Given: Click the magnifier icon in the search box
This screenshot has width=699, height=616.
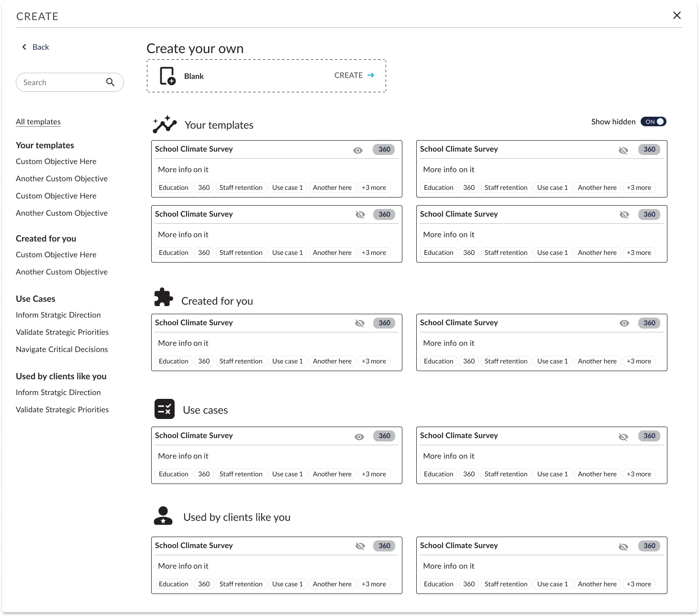Looking at the screenshot, I should (110, 82).
